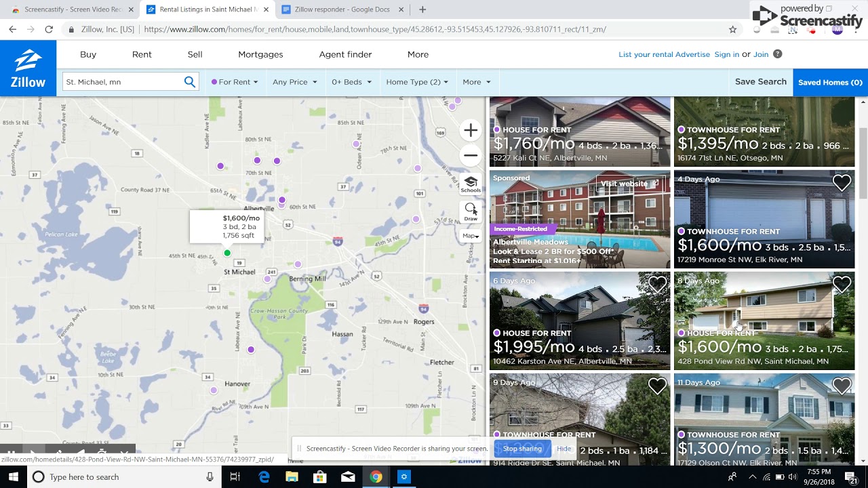Screen dimensions: 868x488
Task: Hide the Screencastify sharing bar
Action: point(564,449)
